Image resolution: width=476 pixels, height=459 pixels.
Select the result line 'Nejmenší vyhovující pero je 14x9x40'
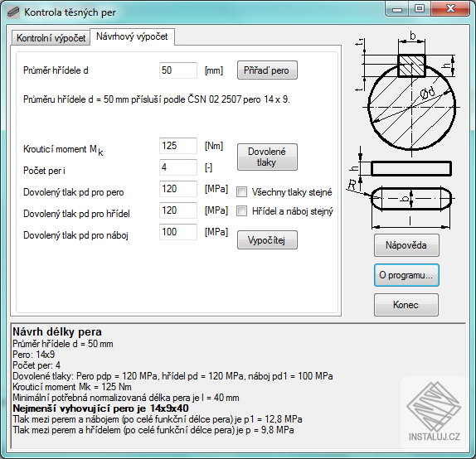click(101, 408)
